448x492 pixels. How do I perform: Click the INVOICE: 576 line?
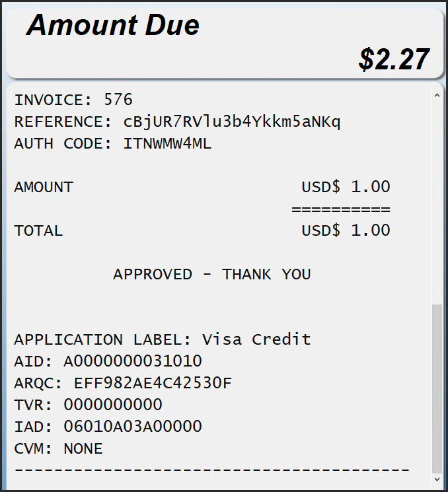point(73,100)
